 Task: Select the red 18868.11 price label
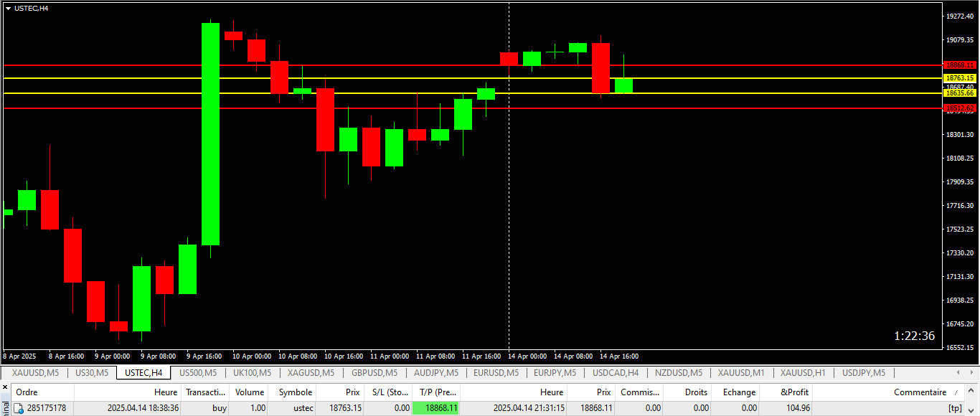pos(960,65)
